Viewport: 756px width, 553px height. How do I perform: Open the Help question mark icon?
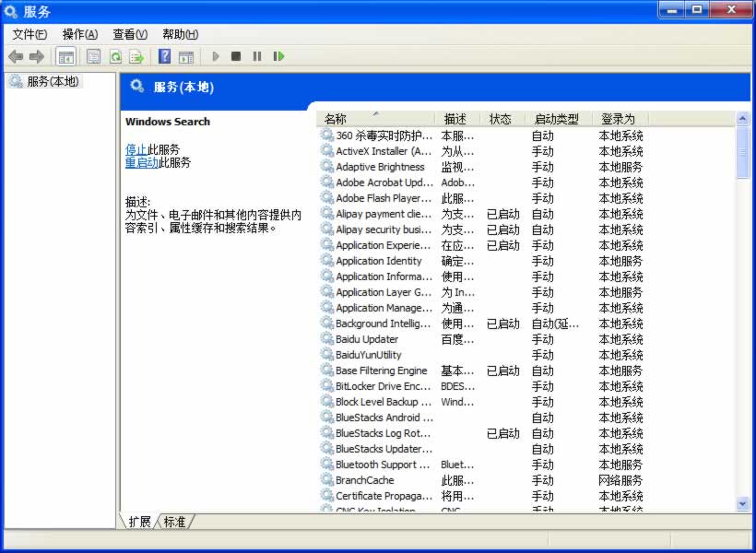pyautogui.click(x=164, y=56)
